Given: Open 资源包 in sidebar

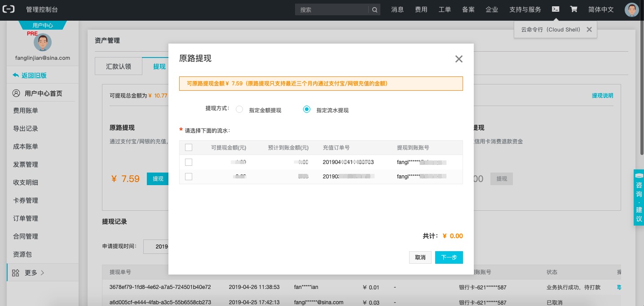Looking at the screenshot, I should pos(22,254).
